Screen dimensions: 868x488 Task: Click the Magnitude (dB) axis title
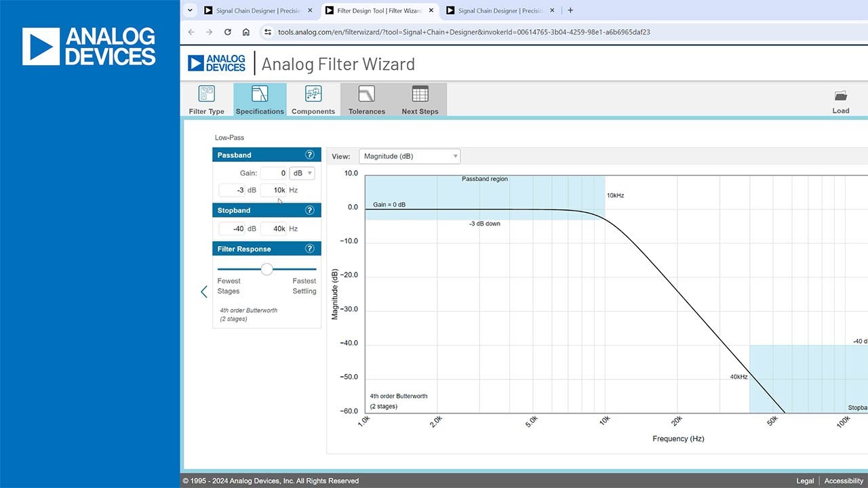click(335, 294)
